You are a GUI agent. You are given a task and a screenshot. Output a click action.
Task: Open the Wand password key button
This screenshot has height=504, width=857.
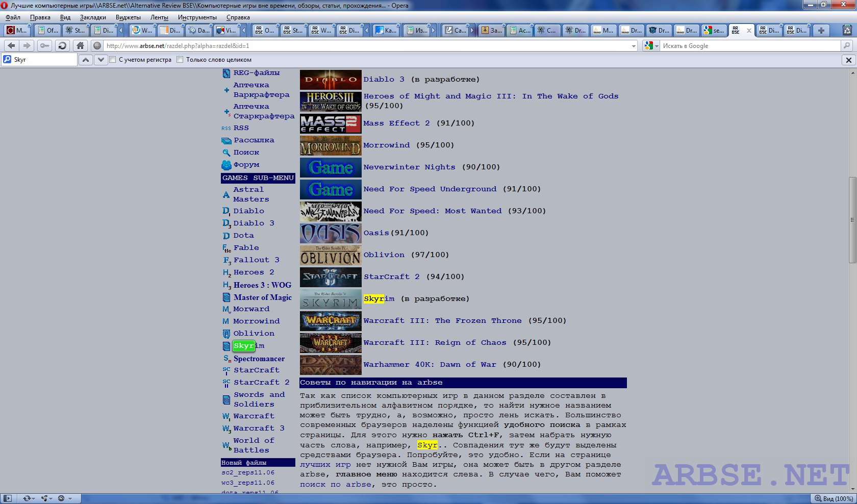pyautogui.click(x=45, y=45)
